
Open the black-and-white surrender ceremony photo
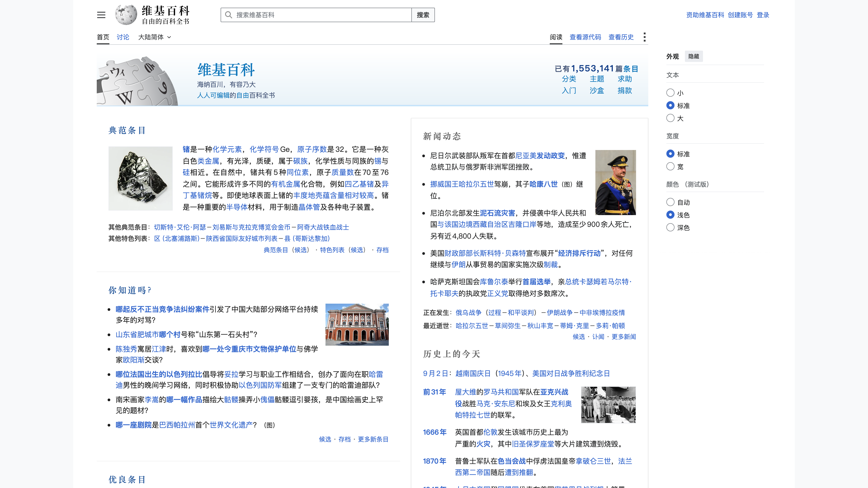pos(608,404)
